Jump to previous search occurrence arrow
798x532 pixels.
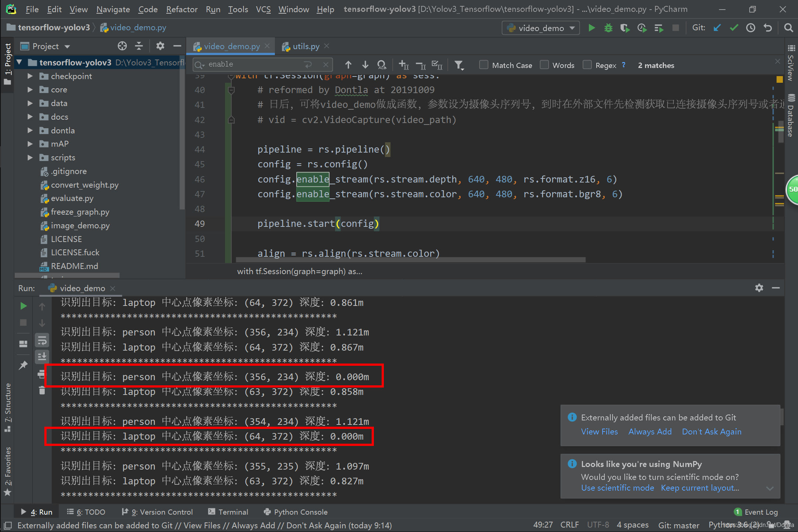coord(348,65)
